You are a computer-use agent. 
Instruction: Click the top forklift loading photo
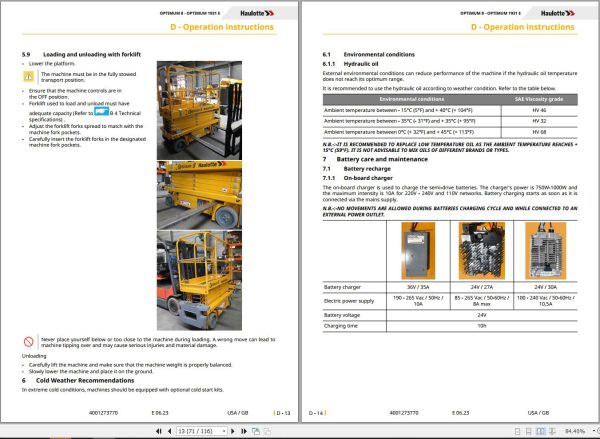coord(199,110)
